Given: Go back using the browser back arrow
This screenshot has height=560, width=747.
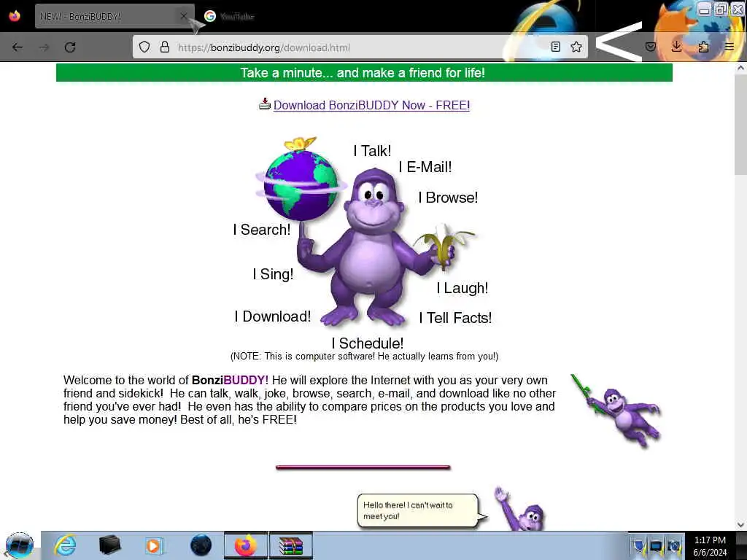Looking at the screenshot, I should point(18,47).
